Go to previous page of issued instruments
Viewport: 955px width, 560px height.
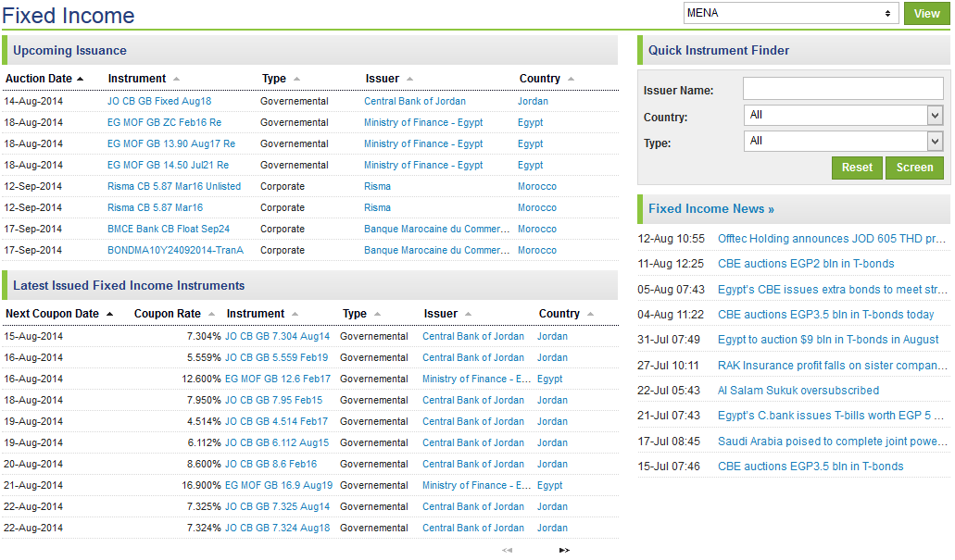point(507,550)
